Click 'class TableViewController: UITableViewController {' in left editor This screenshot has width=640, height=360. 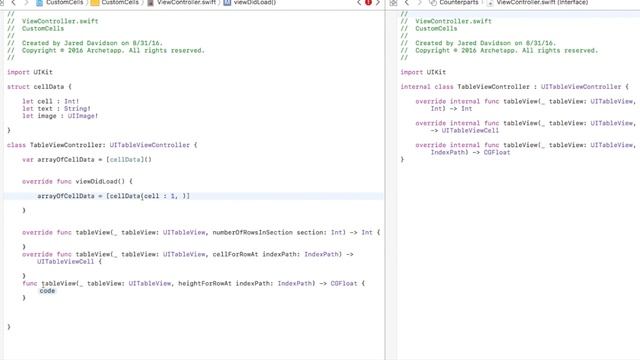[102, 145]
